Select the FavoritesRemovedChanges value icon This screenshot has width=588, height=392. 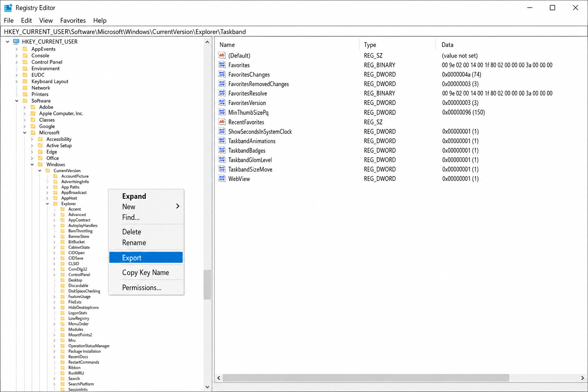[x=222, y=83]
